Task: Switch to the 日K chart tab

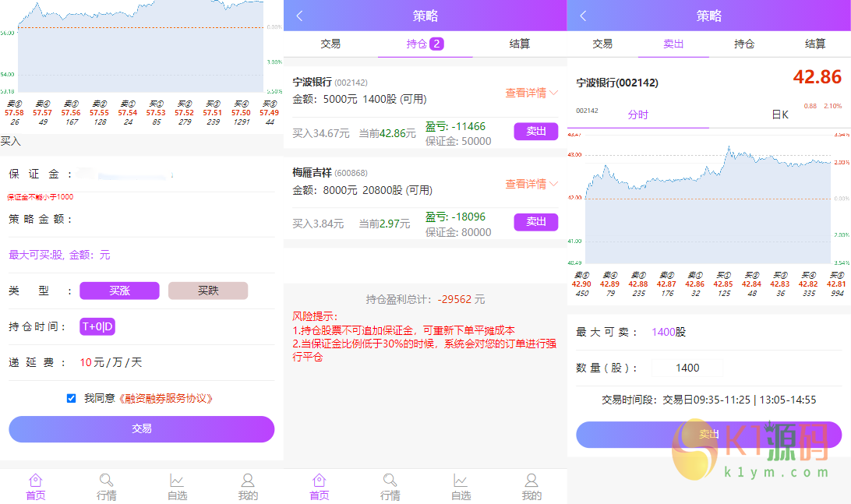Action: click(x=779, y=115)
